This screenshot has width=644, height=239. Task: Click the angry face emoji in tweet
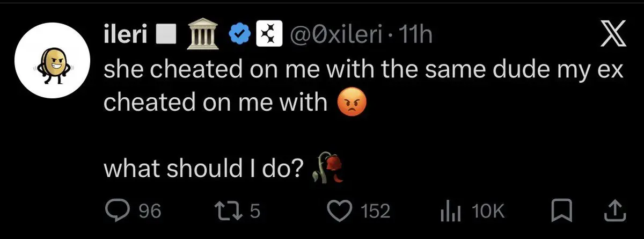(352, 103)
